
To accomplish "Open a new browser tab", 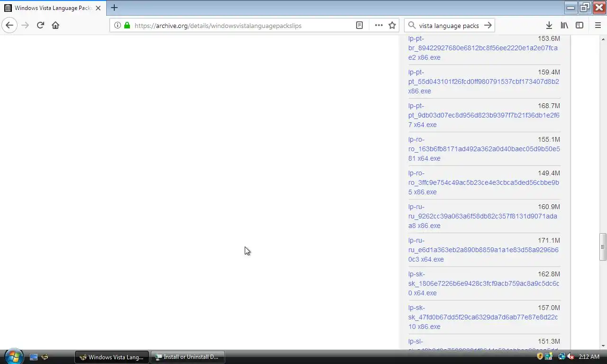I will click(114, 8).
